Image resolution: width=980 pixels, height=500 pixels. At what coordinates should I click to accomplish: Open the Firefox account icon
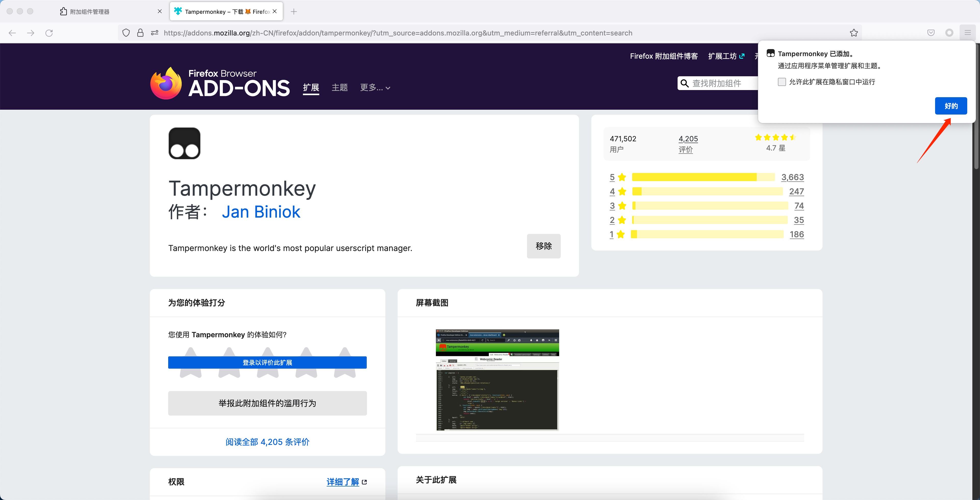(x=950, y=33)
